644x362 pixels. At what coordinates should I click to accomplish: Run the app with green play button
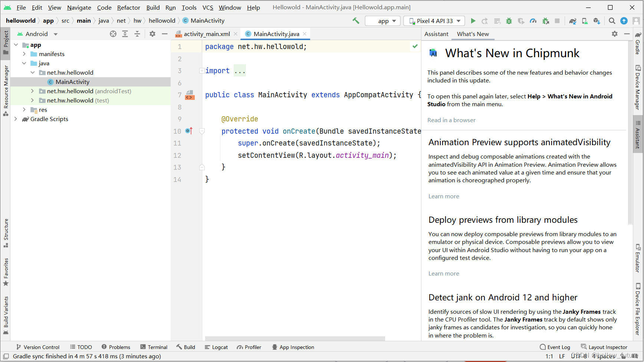473,21
